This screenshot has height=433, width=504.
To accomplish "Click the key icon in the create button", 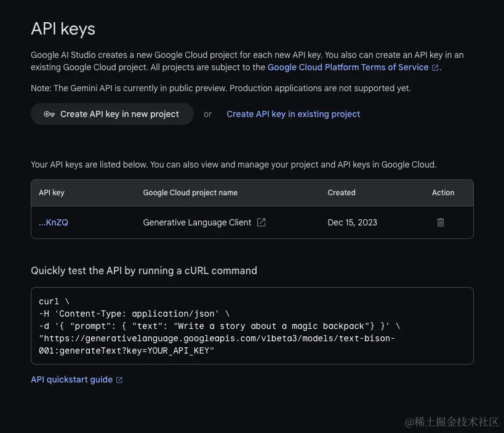I will click(49, 114).
